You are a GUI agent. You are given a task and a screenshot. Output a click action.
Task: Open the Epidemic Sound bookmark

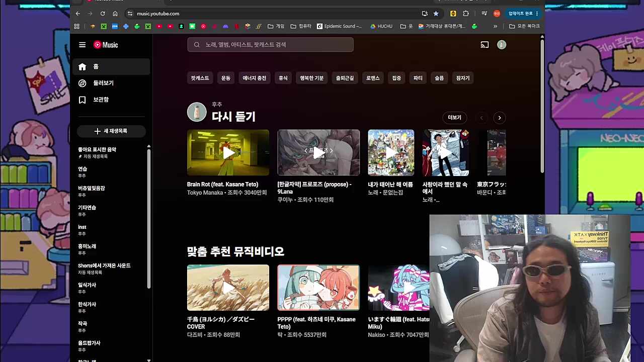tap(340, 26)
